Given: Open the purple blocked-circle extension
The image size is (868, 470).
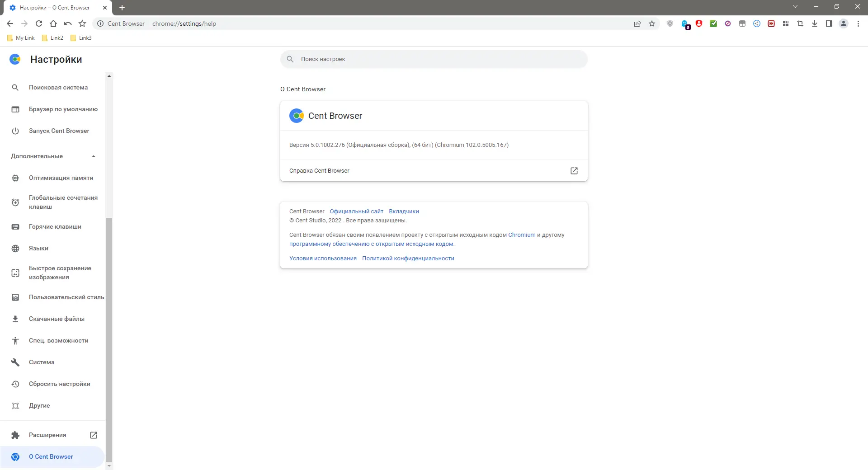Looking at the screenshot, I should pyautogui.click(x=728, y=23).
